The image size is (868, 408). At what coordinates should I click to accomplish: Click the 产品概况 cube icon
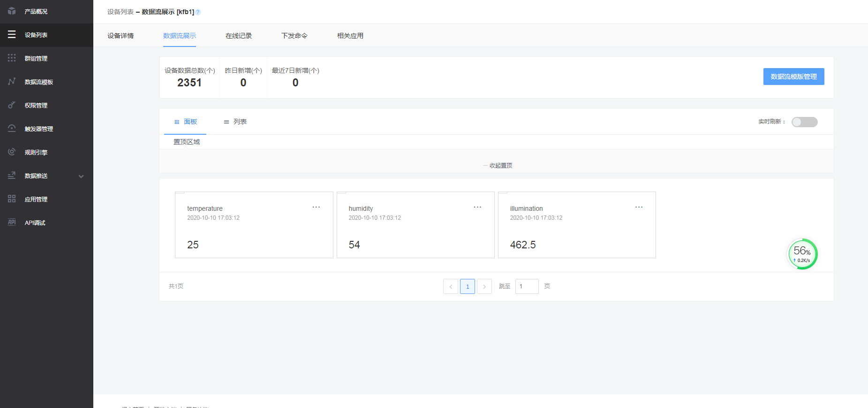click(x=12, y=11)
